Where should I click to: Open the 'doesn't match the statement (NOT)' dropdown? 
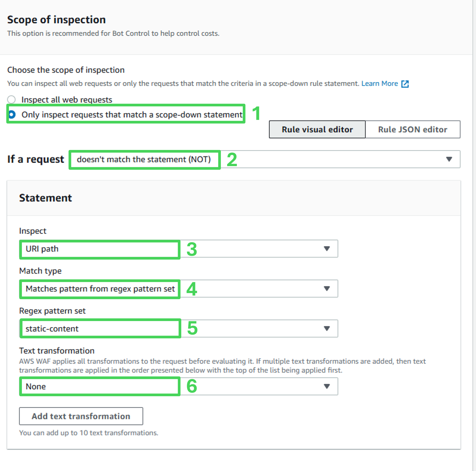[x=144, y=159]
